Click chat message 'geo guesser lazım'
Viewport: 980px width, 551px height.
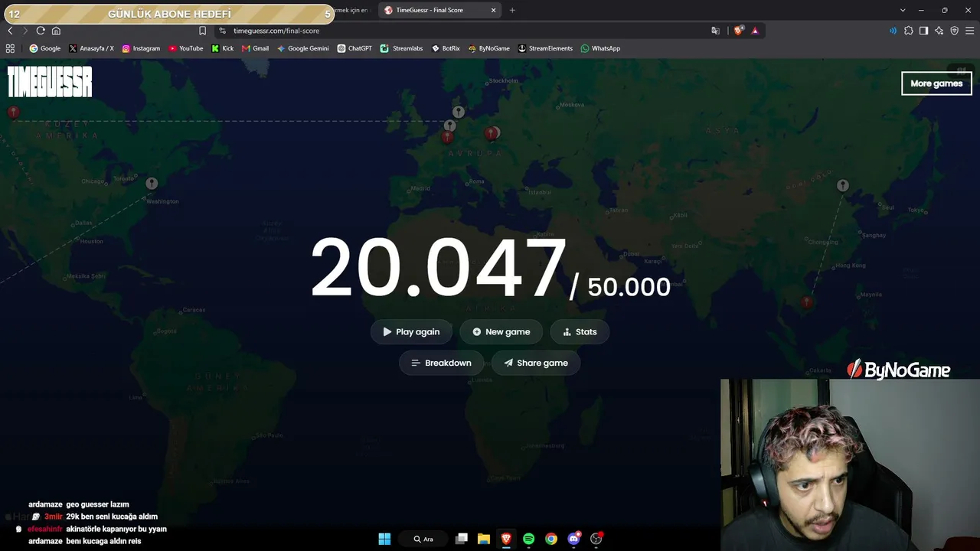tap(97, 504)
